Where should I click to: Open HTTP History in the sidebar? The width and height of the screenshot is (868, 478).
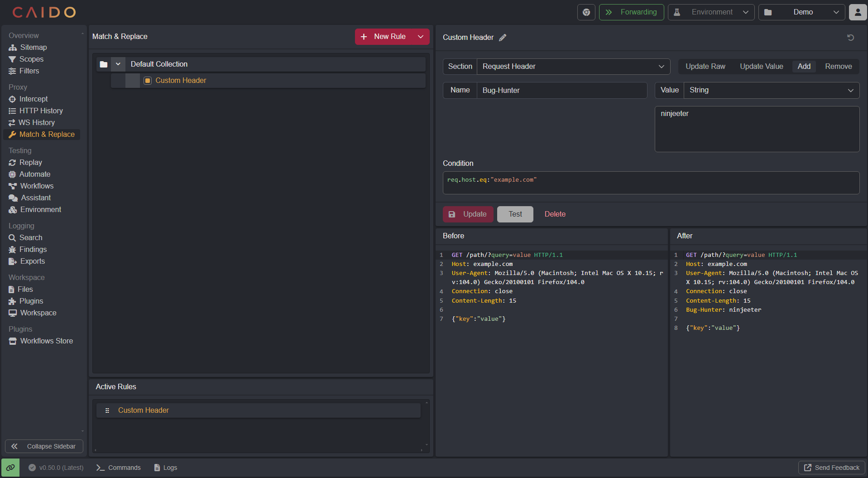(41, 111)
